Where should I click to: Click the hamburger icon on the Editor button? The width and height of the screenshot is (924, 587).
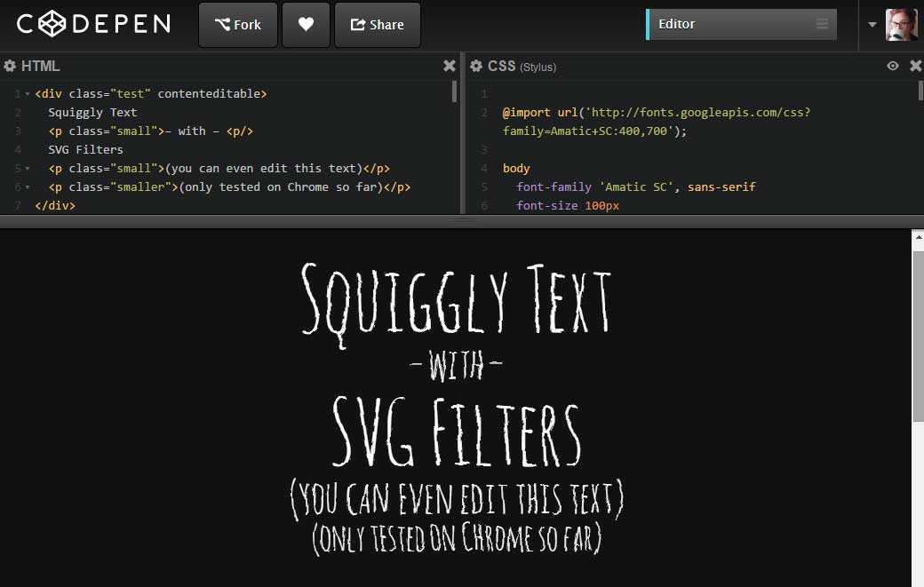click(822, 24)
